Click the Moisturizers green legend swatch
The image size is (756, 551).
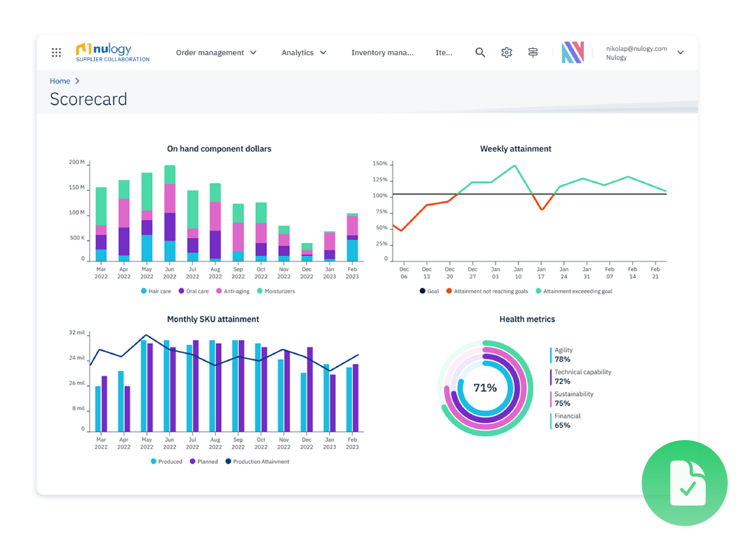click(260, 291)
